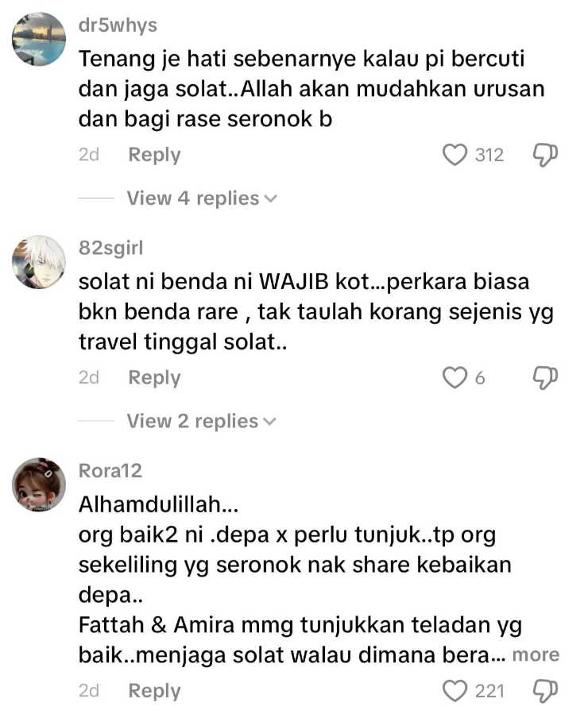Viewport: 588px width, 714px height.
Task: Open dr5whys's profile avatar
Action: point(39,39)
